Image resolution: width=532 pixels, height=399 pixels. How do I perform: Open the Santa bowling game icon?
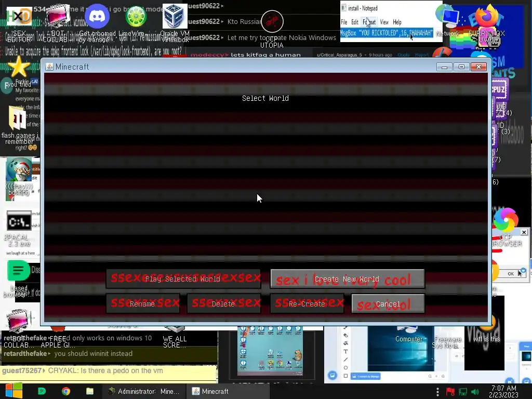[19, 169]
